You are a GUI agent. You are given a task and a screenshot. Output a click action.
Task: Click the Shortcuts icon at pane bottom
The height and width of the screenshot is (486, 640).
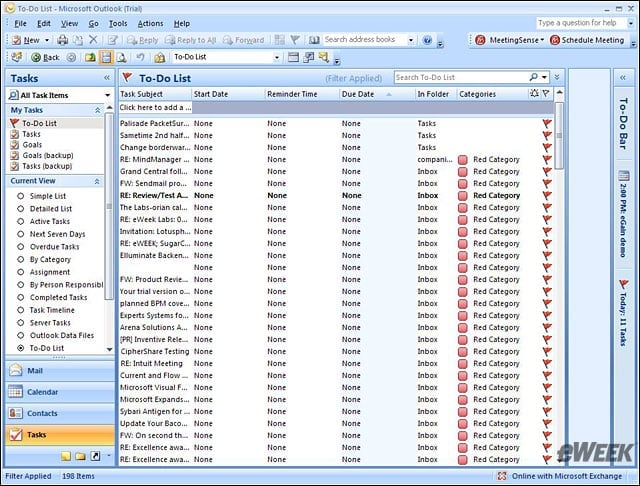pos(95,456)
